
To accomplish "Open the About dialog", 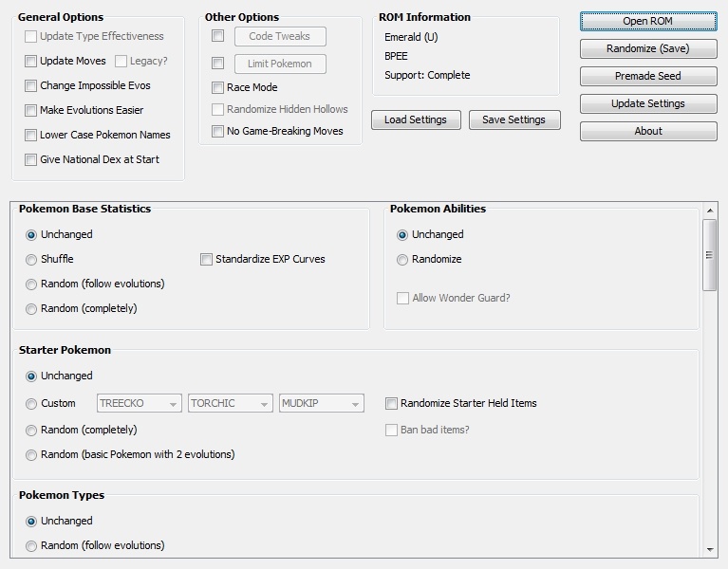I will coord(648,131).
